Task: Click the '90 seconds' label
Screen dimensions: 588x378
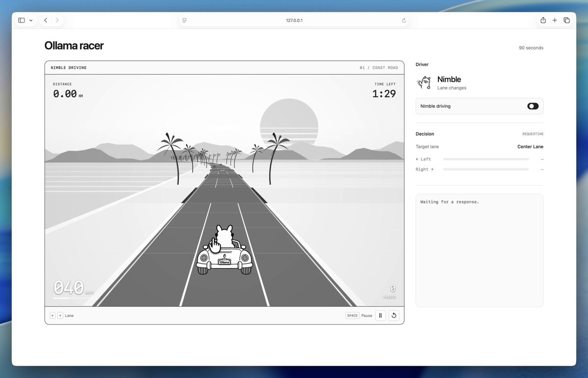Action: tap(531, 48)
